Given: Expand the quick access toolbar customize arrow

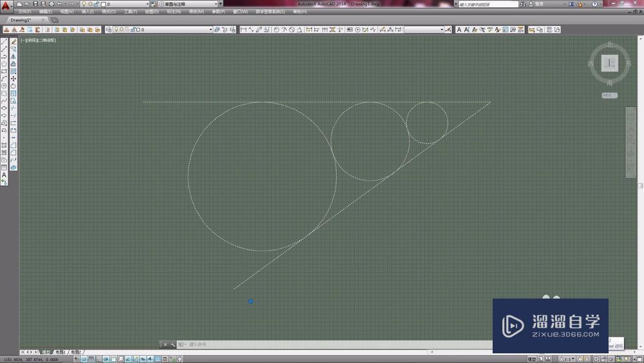Looking at the screenshot, I should tap(220, 4).
